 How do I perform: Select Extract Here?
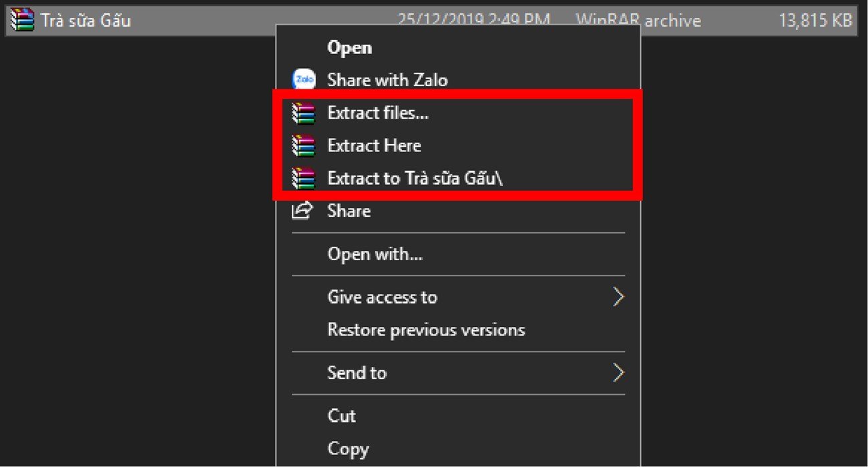click(x=374, y=145)
